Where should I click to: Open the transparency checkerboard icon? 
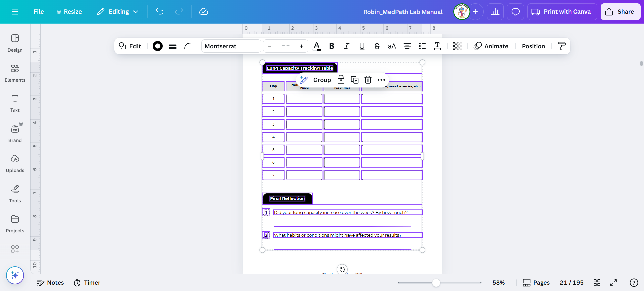pyautogui.click(x=457, y=46)
